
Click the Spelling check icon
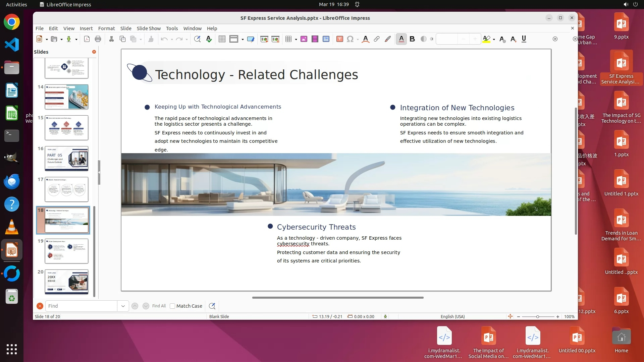pyautogui.click(x=209, y=39)
